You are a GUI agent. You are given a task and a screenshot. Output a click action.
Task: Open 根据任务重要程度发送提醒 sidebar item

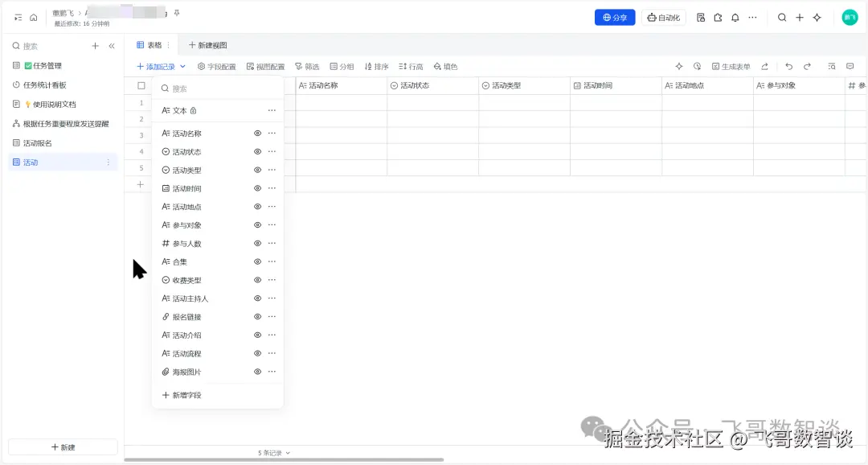tap(63, 124)
